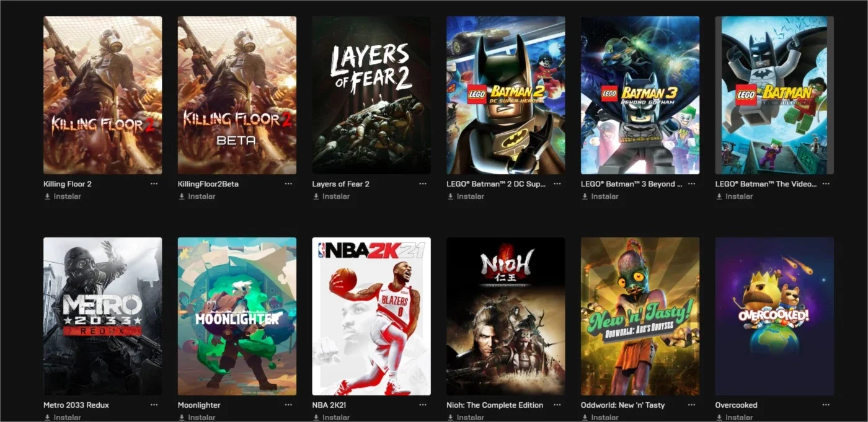Open more options for LEGO Batman The Videogame
868x422 pixels.
826,184
